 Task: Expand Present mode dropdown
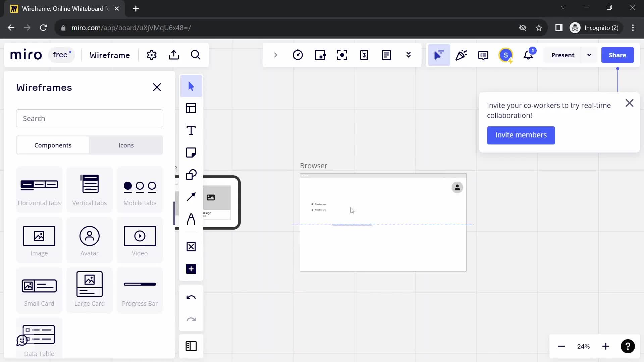pyautogui.click(x=589, y=55)
